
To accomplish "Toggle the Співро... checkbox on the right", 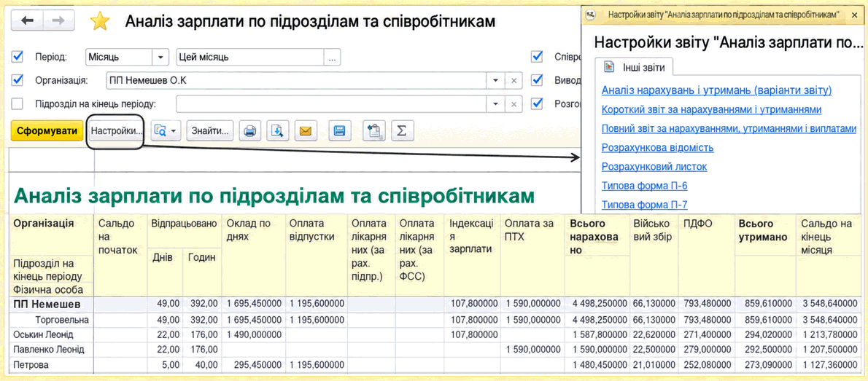I will 536,56.
